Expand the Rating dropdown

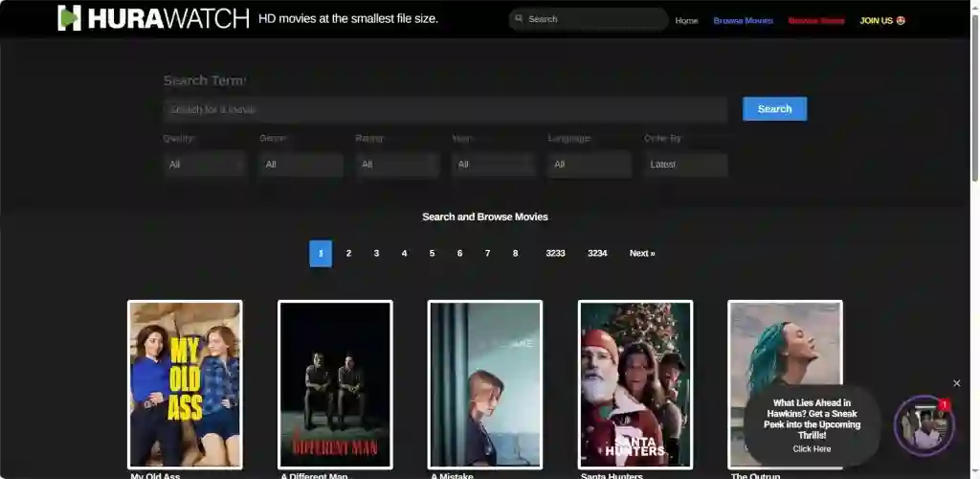397,165
